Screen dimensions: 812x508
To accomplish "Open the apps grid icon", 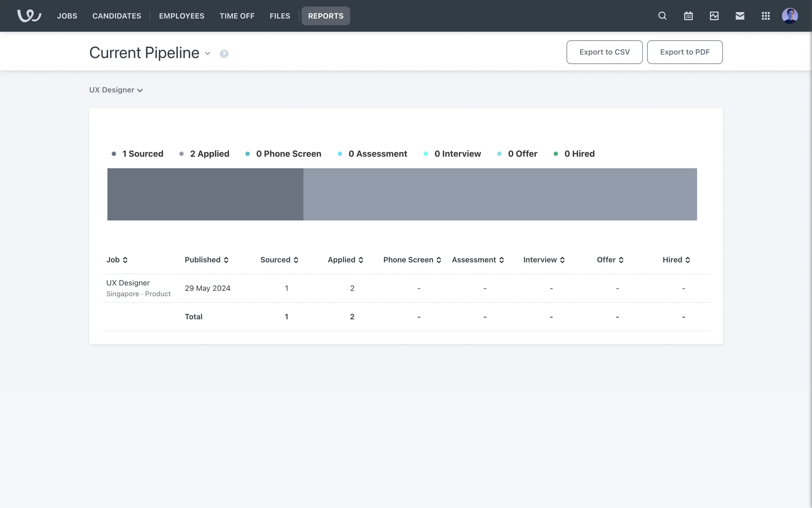I will point(765,16).
